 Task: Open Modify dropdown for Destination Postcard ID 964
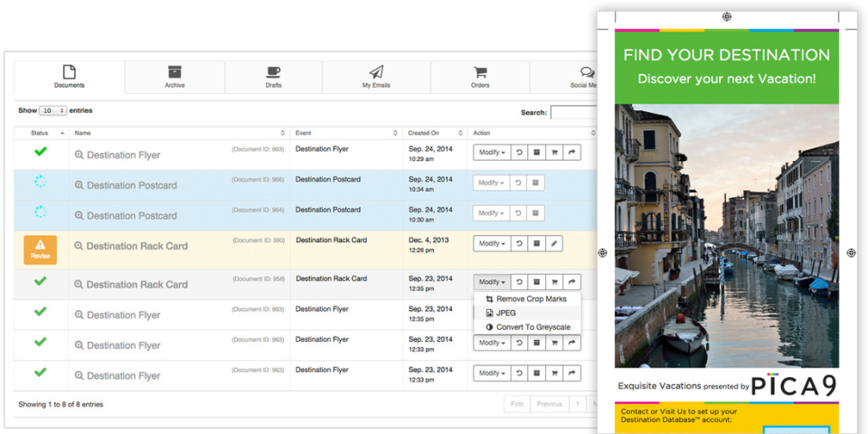pos(492,213)
